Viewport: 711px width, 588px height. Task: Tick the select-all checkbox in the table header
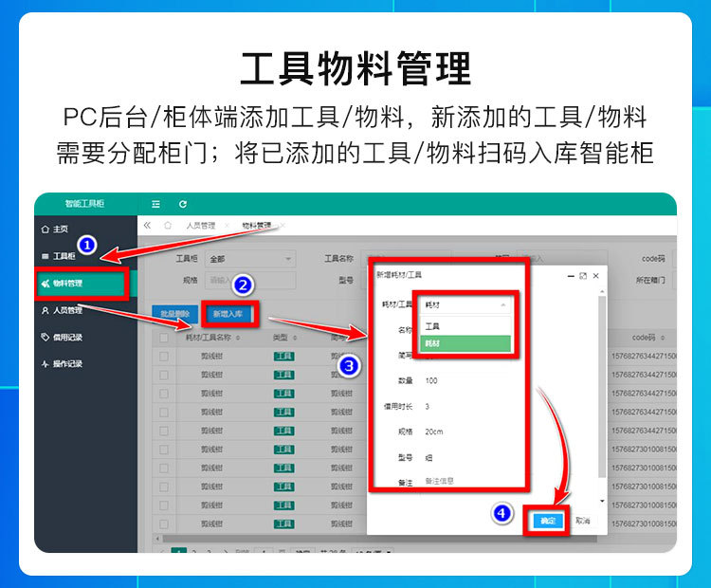point(164,338)
